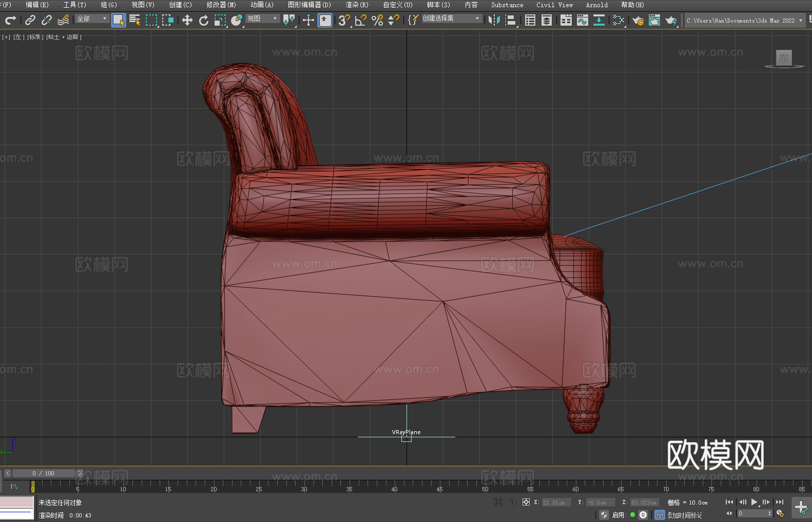Click Go to Start playback button

coord(729,502)
